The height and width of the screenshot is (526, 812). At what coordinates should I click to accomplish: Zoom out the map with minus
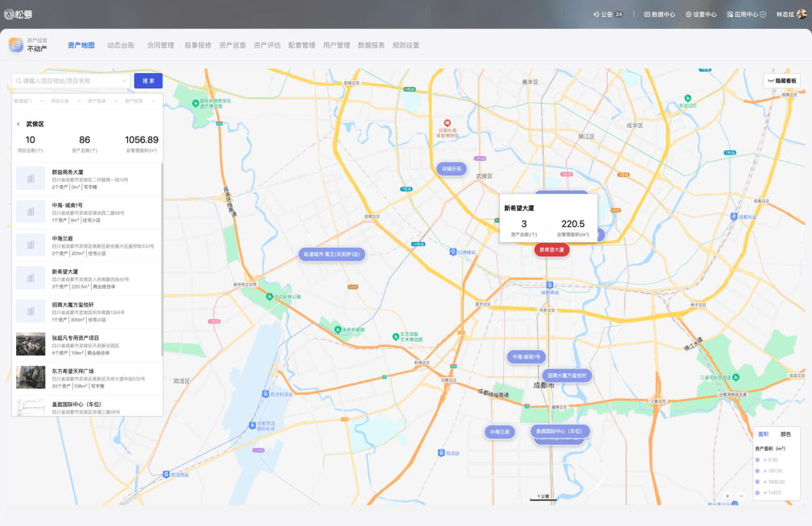(x=741, y=496)
